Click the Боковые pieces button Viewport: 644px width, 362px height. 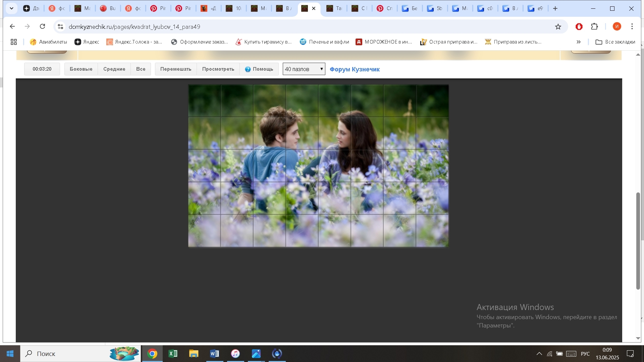pos(81,69)
